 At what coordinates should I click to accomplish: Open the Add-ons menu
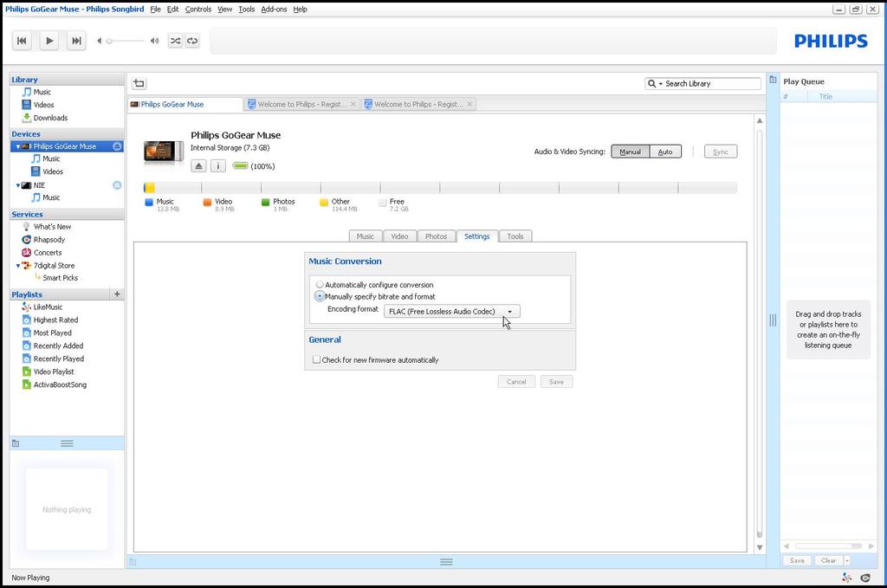pyautogui.click(x=274, y=9)
